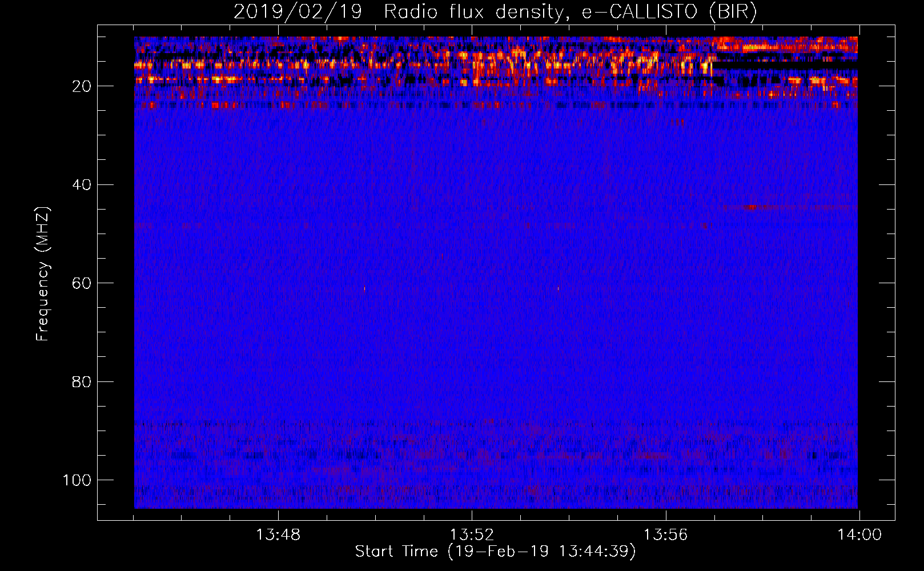Image resolution: width=924 pixels, height=571 pixels.
Task: Click the 13:48 time tick label
Action: (278, 535)
